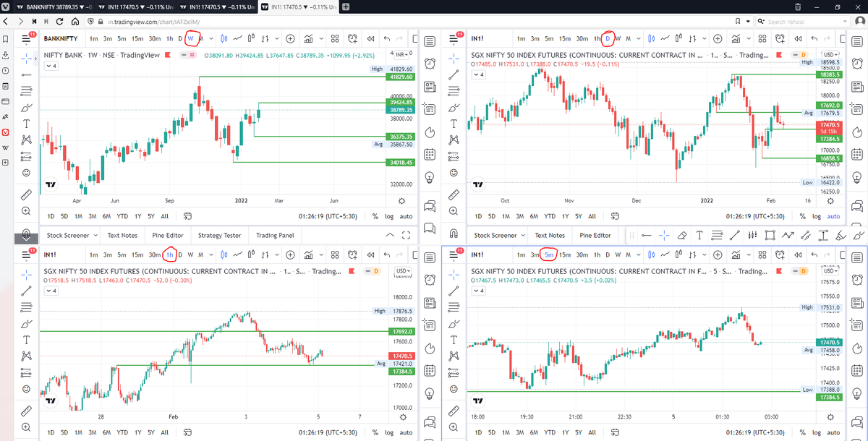Click BANKNIFTY symbol search button
Image resolution: width=868 pixels, height=441 pixels.
coord(61,38)
